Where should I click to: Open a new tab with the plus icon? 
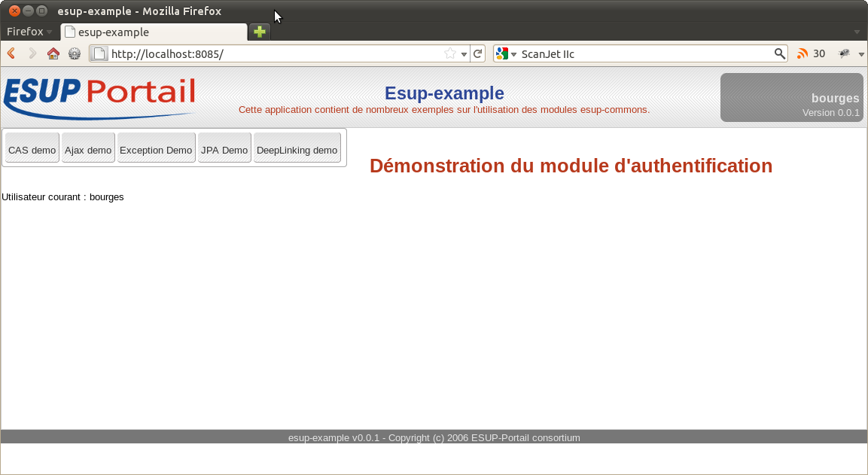click(260, 32)
